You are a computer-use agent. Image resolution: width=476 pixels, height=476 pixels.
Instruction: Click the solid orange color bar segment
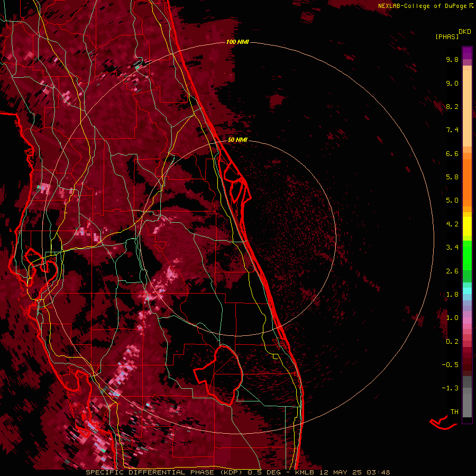coord(467,182)
